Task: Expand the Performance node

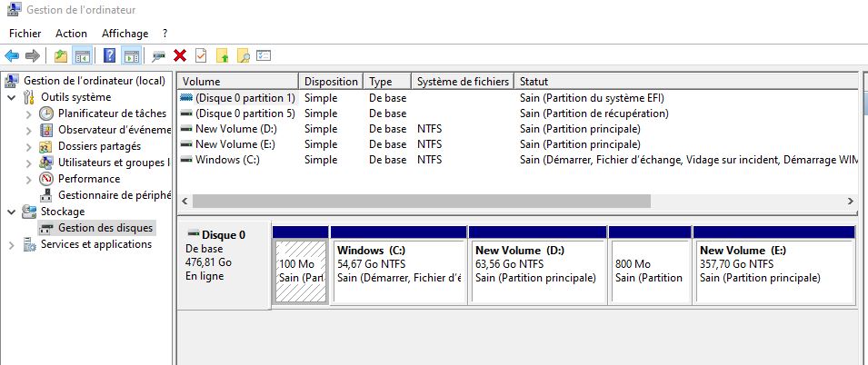Action: point(29,179)
